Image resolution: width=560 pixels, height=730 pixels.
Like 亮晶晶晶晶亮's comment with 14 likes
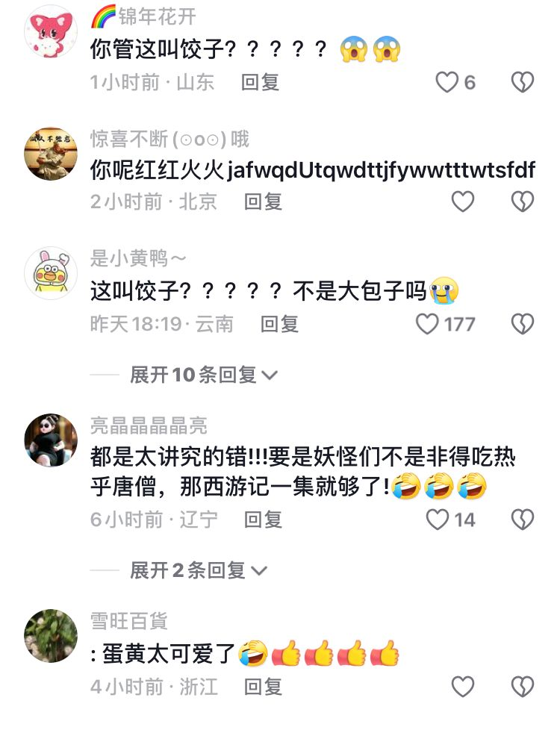(438, 520)
